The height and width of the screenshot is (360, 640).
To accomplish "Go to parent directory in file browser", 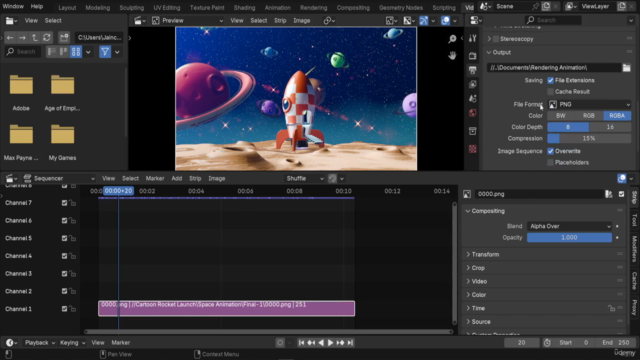I will coord(35,38).
